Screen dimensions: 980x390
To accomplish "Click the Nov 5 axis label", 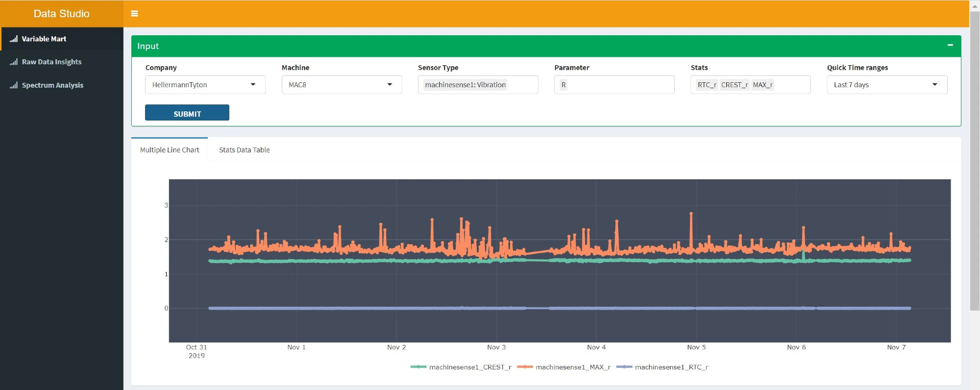I will pos(696,347).
